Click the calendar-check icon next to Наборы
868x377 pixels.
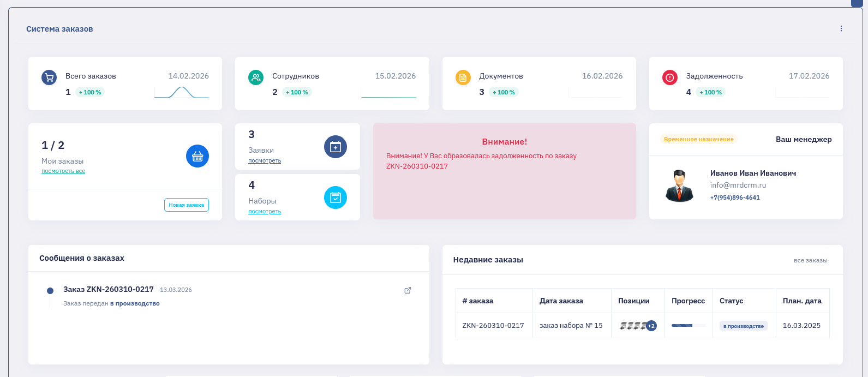[x=336, y=198]
